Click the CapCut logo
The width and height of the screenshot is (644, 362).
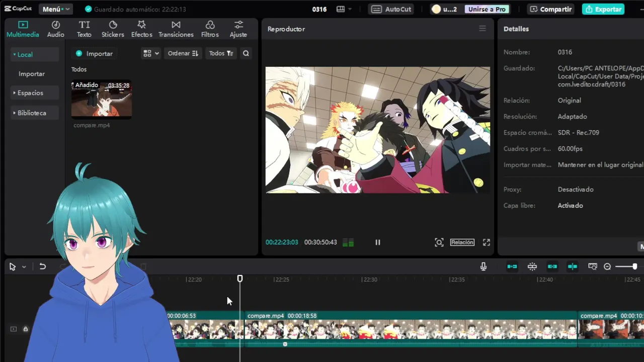point(18,9)
